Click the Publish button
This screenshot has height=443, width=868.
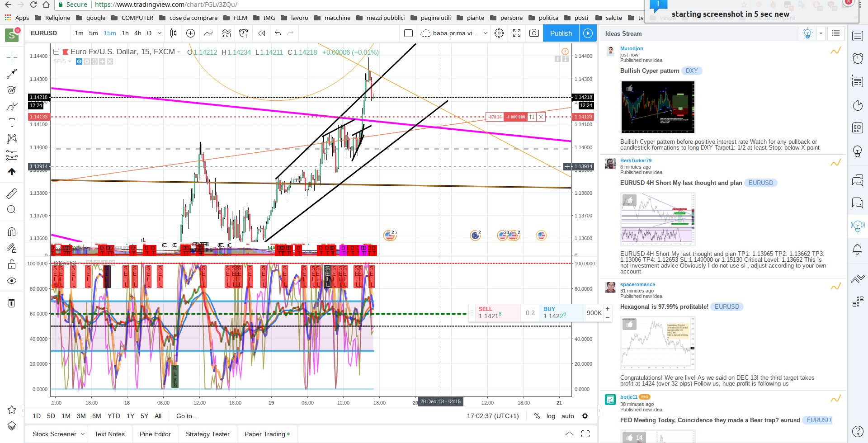pyautogui.click(x=561, y=33)
